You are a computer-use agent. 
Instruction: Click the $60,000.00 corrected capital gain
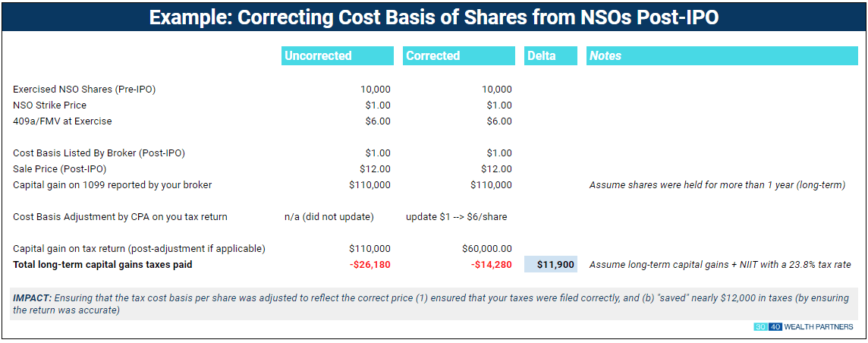tap(486, 248)
